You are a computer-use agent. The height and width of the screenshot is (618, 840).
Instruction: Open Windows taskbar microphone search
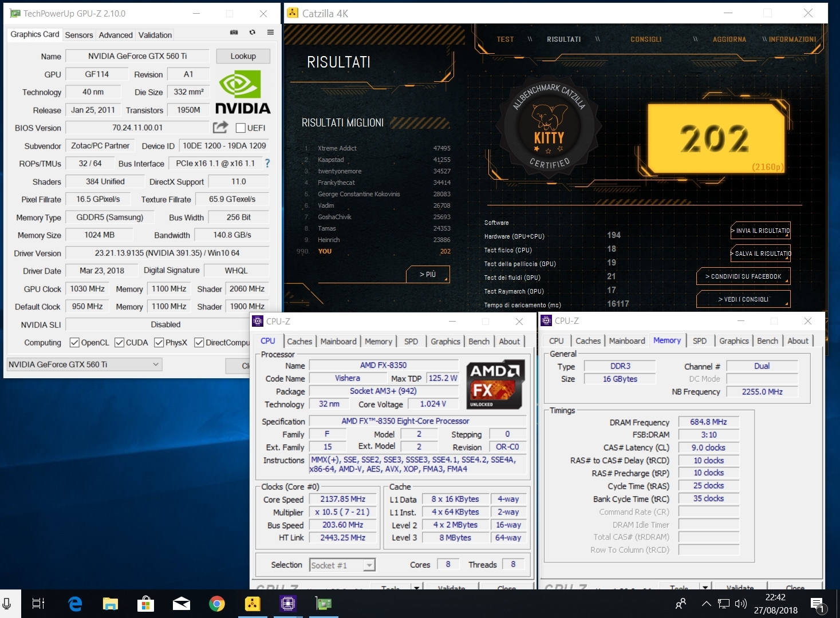tap(7, 604)
